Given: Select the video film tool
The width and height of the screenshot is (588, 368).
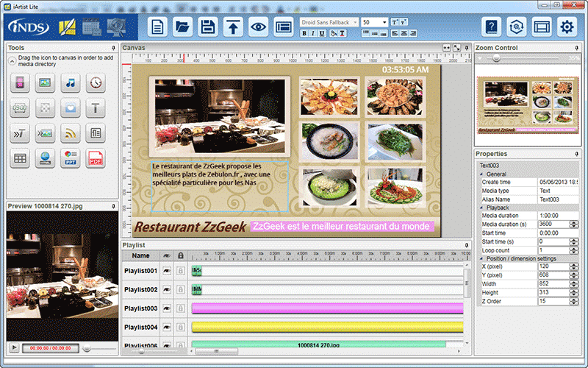Looking at the screenshot, I should point(20,82).
